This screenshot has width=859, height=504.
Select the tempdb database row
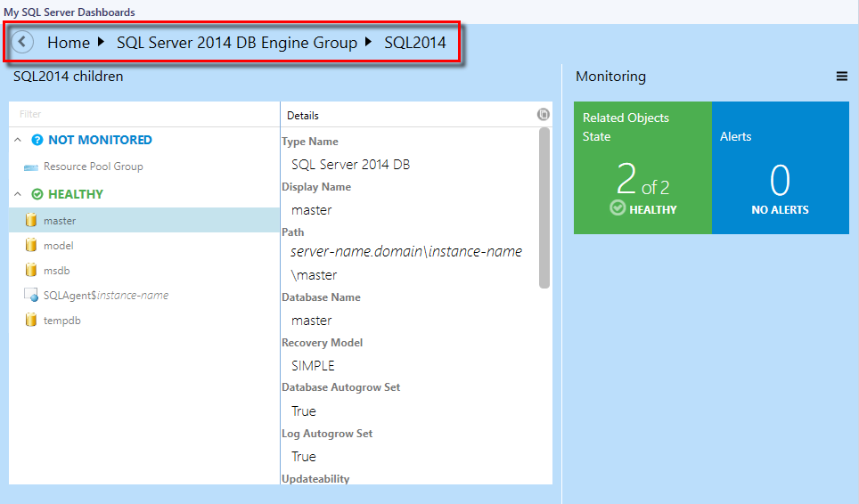(144, 321)
